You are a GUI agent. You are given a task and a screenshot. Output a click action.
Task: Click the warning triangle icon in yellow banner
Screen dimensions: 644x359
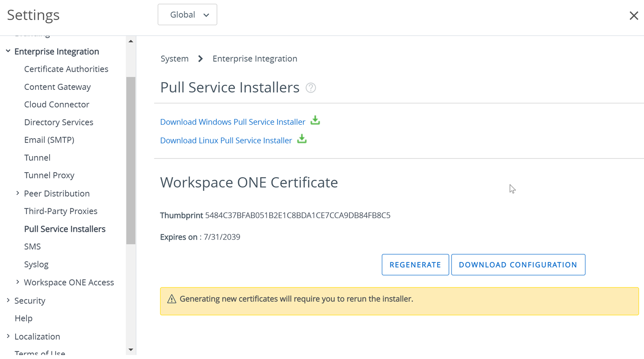[x=172, y=299]
